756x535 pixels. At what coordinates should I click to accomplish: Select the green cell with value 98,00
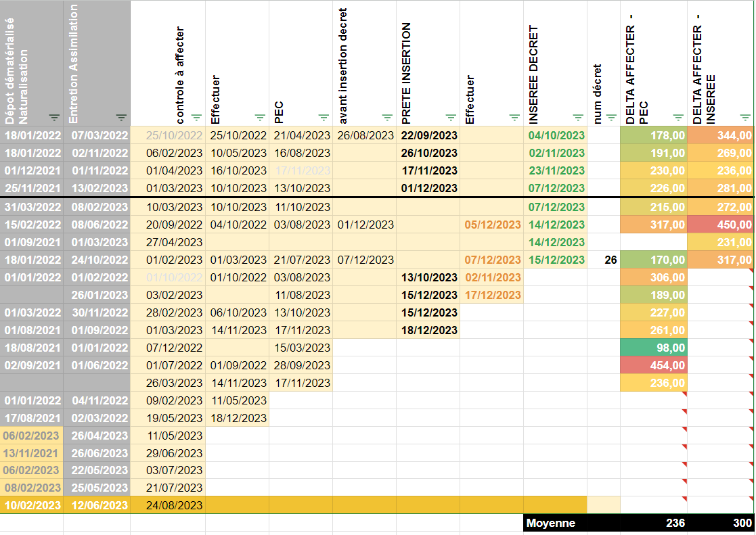(x=654, y=348)
